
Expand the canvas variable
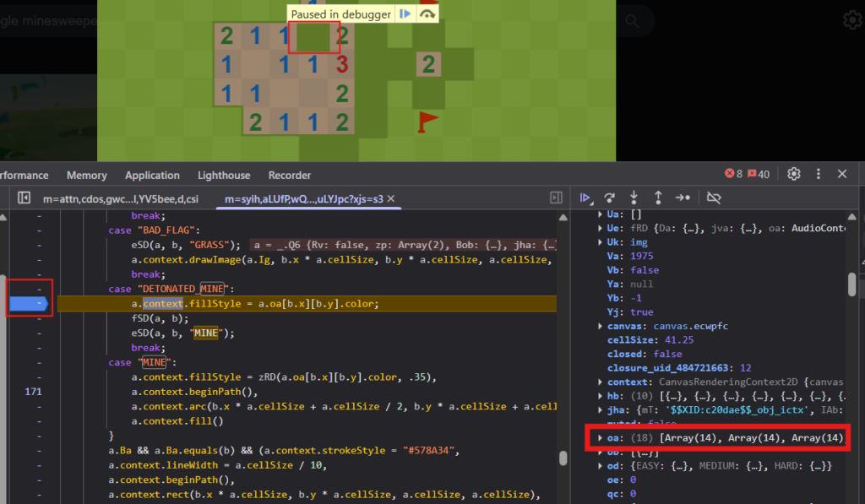601,326
